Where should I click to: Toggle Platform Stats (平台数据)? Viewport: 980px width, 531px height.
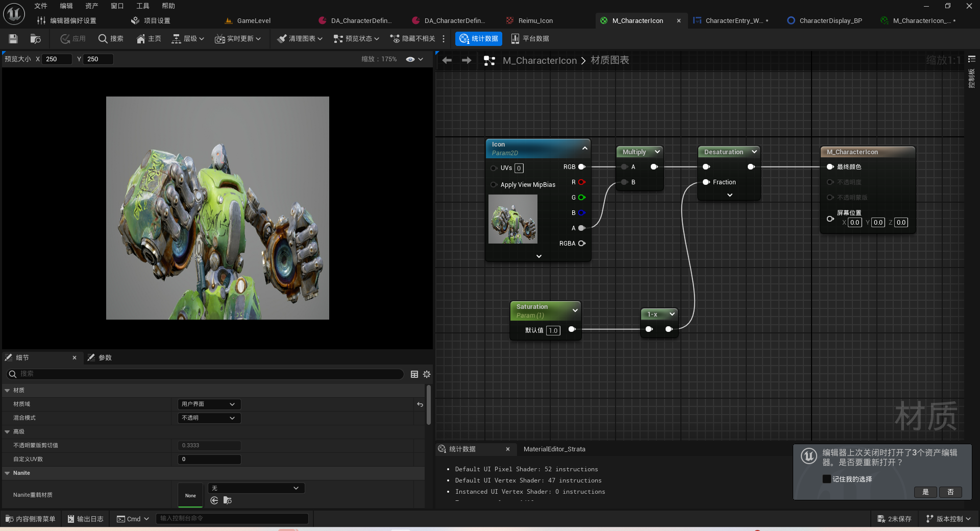pyautogui.click(x=530, y=39)
